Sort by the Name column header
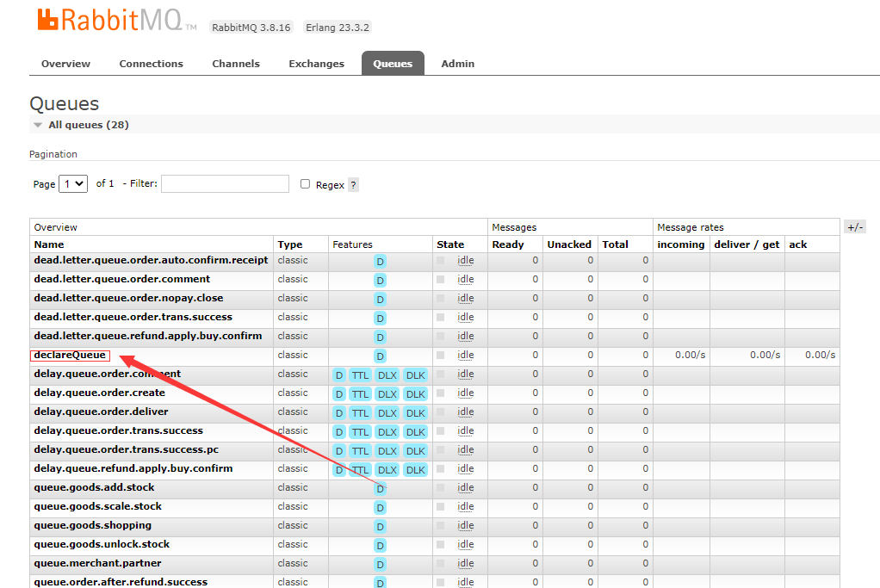 point(49,244)
